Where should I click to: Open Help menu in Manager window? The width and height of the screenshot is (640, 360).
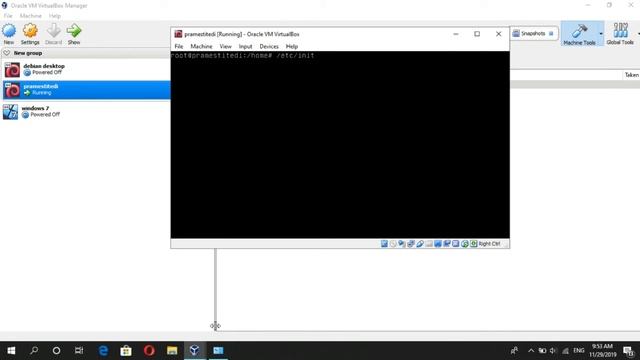coord(55,16)
